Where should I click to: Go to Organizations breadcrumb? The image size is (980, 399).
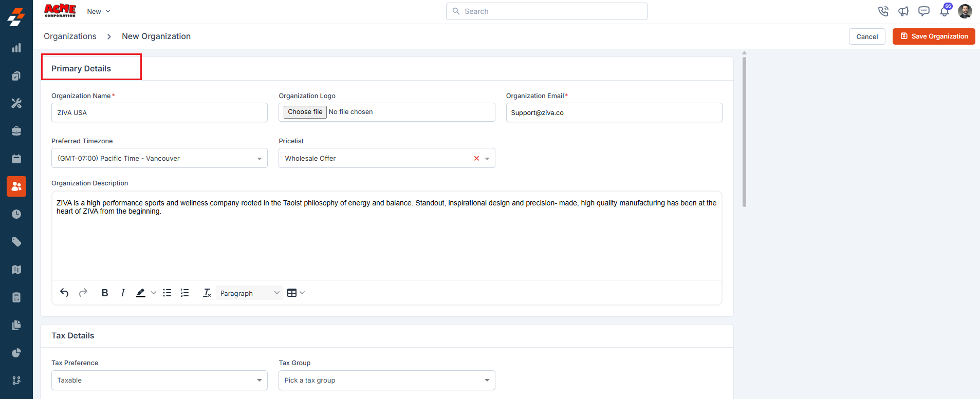point(70,36)
